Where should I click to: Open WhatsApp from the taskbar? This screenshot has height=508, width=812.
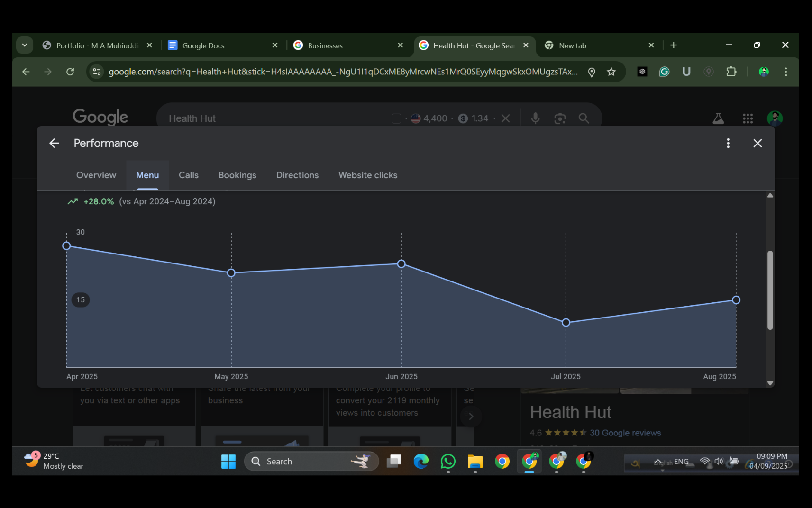(448, 461)
